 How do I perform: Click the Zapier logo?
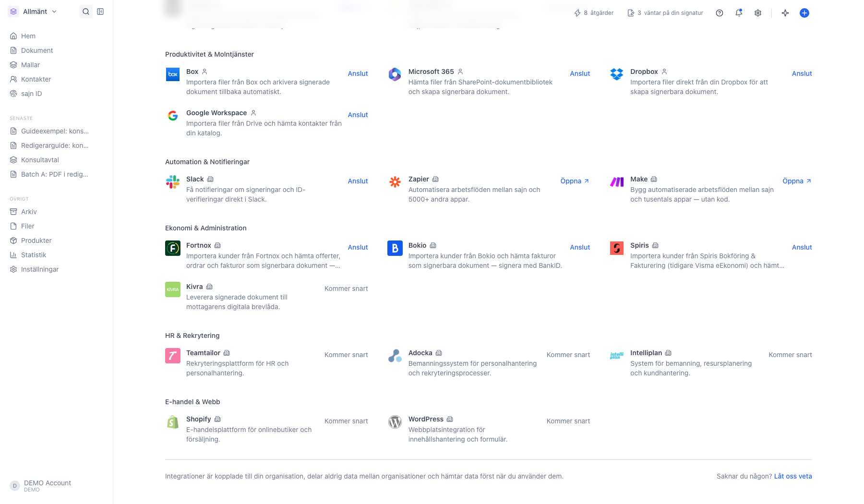[395, 182]
